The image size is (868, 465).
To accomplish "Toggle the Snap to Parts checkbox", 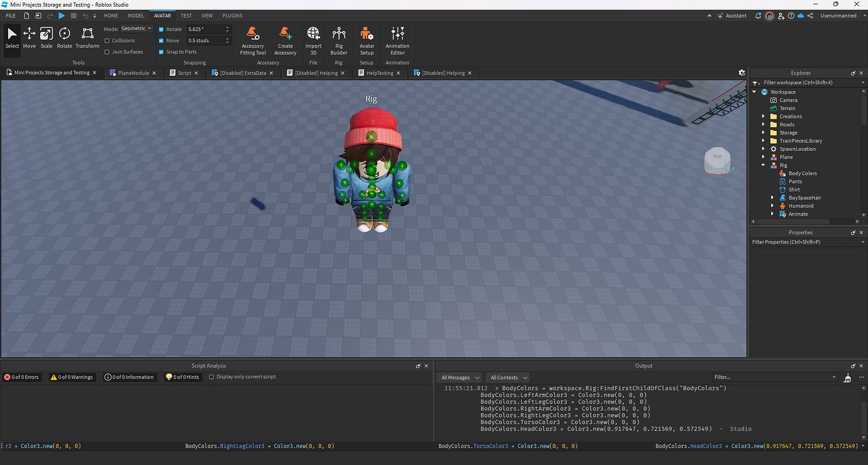I will 161,52.
